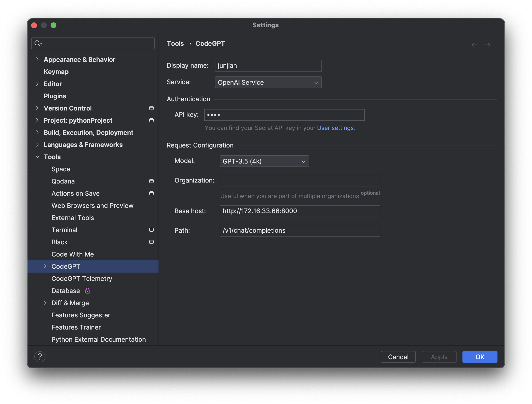
Task: Click the forward navigation arrow
Action: pyautogui.click(x=487, y=45)
